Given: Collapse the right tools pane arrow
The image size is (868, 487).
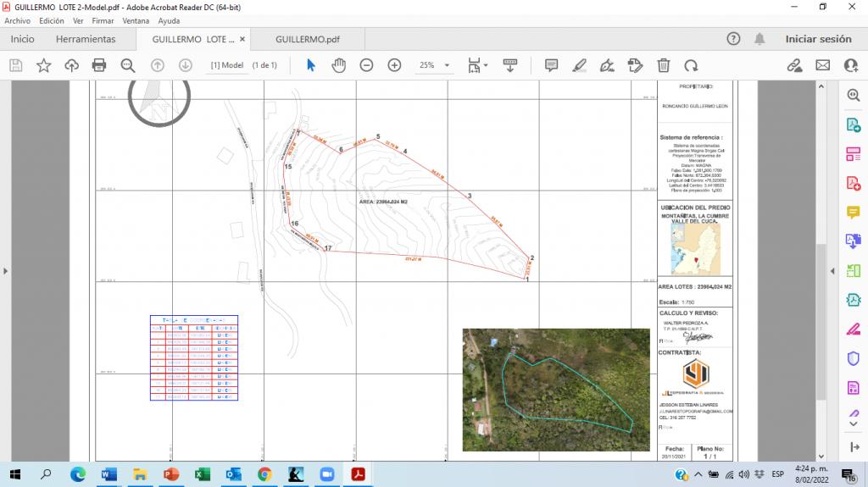Looking at the screenshot, I should 831,271.
